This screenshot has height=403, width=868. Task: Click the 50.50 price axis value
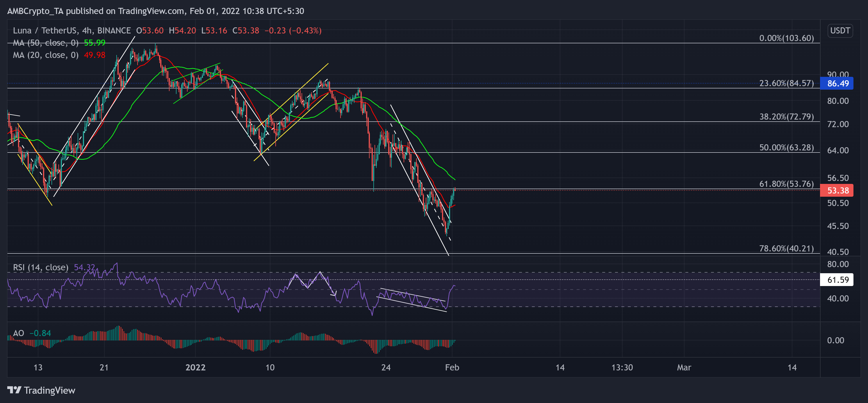coord(838,203)
